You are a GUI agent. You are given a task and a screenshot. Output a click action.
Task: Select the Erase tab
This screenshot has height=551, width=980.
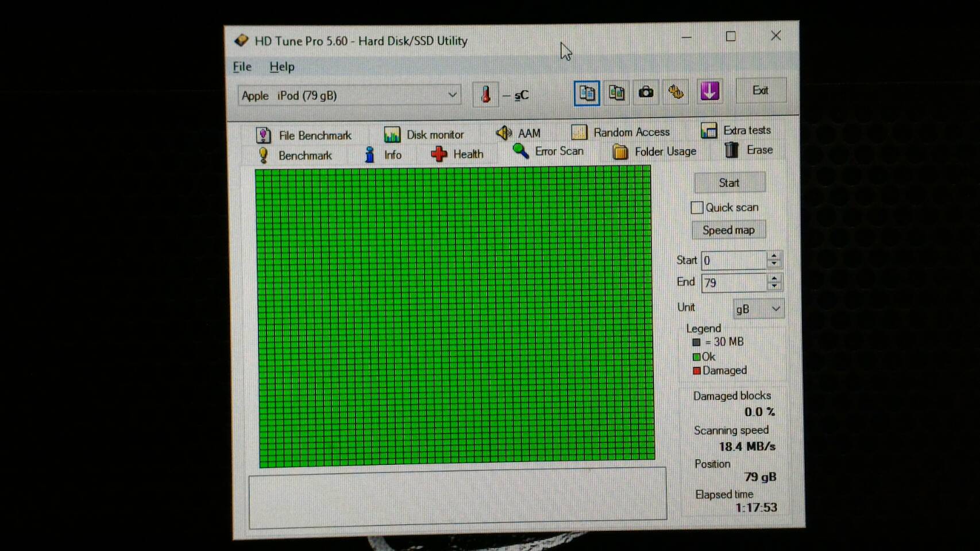pyautogui.click(x=748, y=150)
